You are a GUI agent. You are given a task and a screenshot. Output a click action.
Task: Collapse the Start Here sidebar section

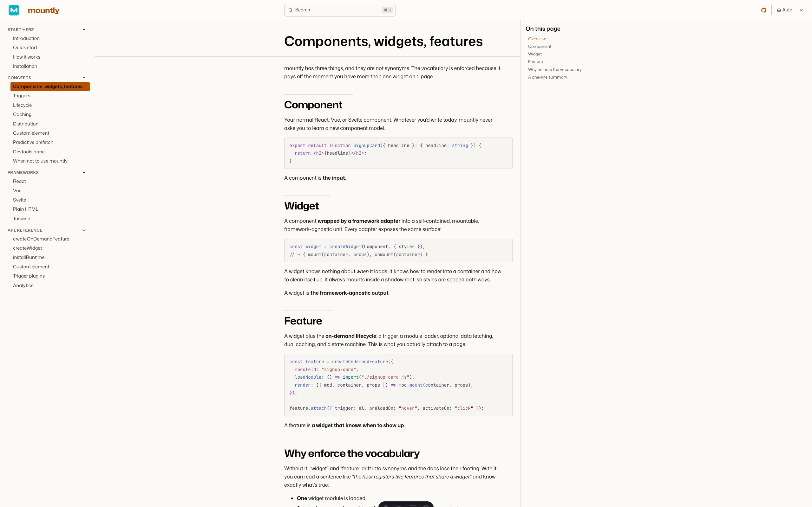point(84,29)
